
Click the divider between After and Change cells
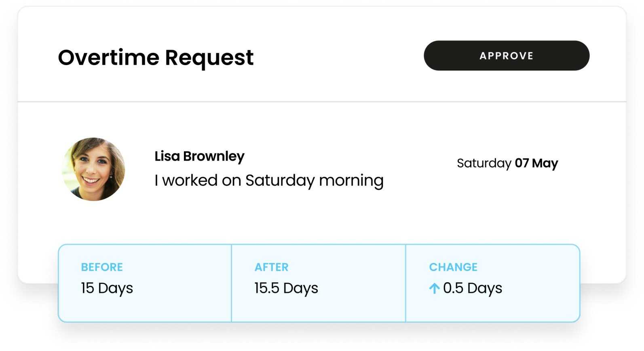405,283
